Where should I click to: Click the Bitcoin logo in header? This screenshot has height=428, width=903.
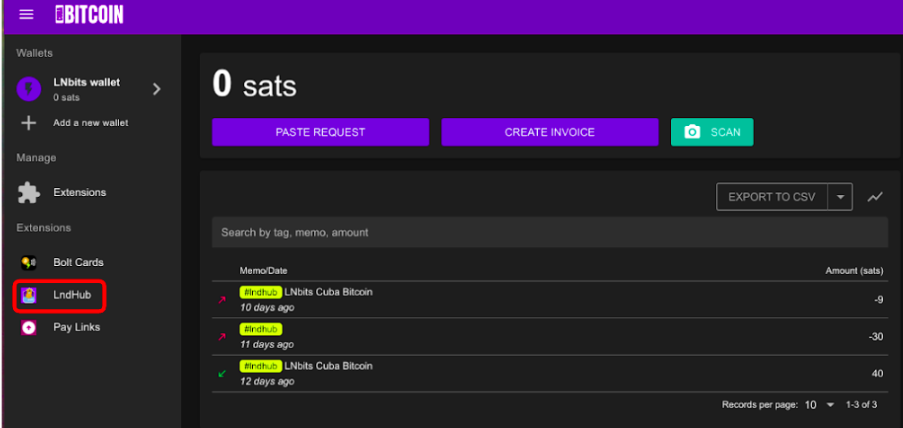89,14
